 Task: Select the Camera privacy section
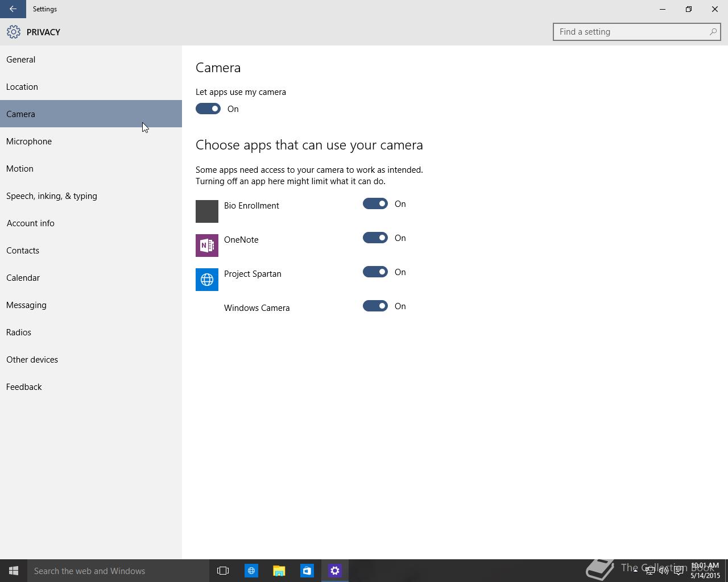[91, 114]
